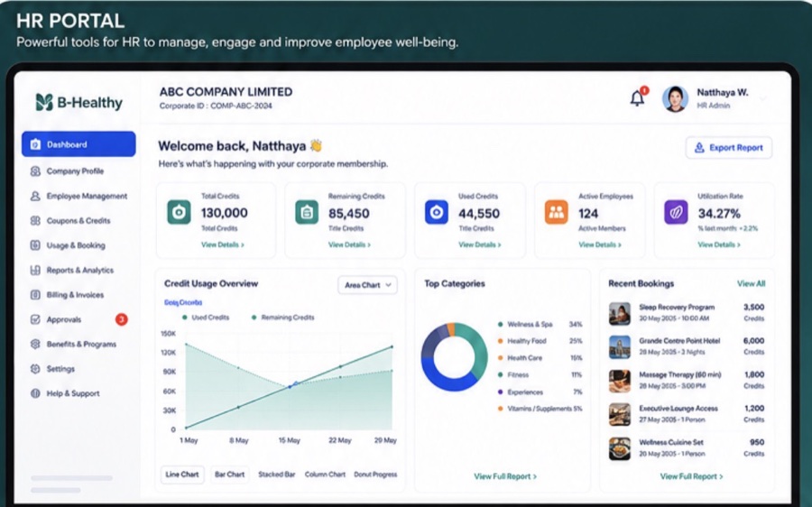Click the Top Categories donut chart
Viewport: 812px width, 507px height.
click(x=454, y=357)
